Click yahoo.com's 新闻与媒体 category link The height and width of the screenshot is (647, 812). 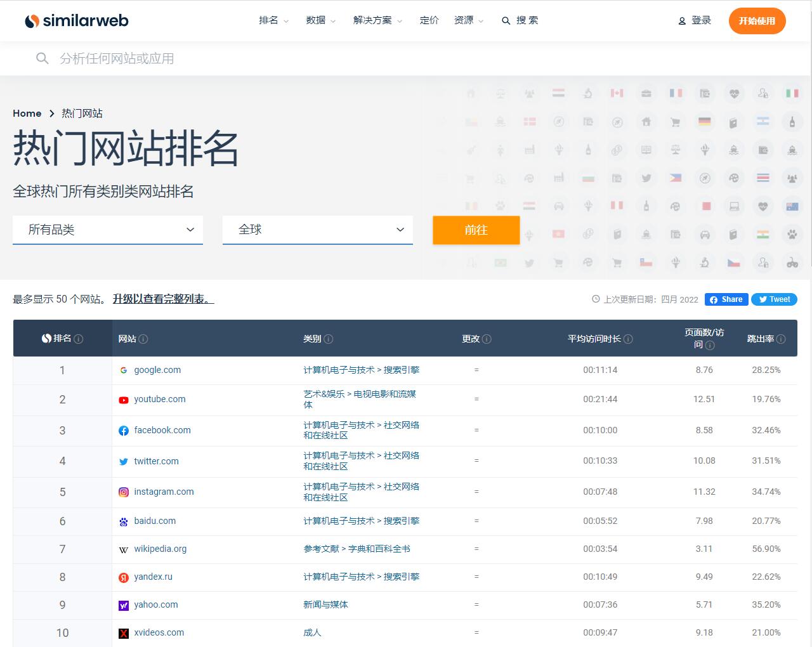point(325,605)
